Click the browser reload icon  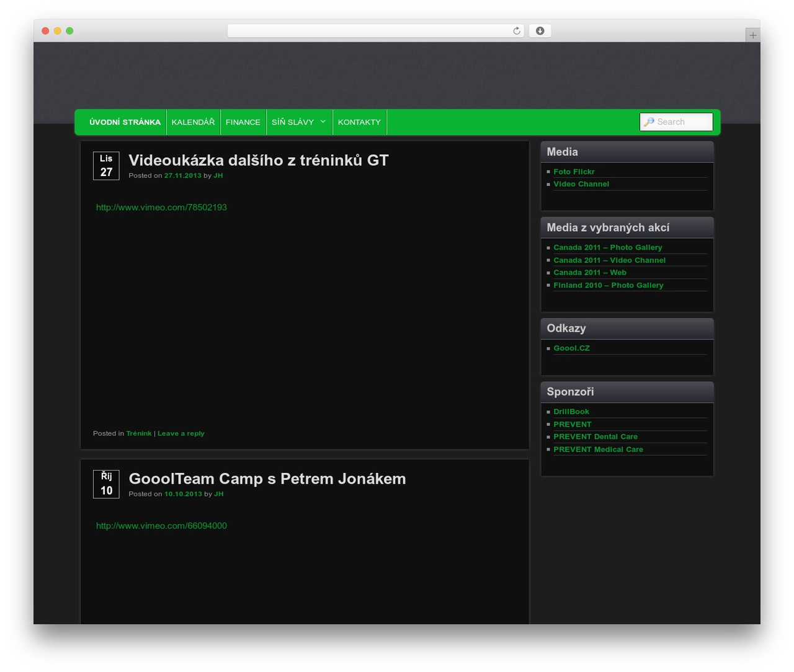tap(516, 31)
